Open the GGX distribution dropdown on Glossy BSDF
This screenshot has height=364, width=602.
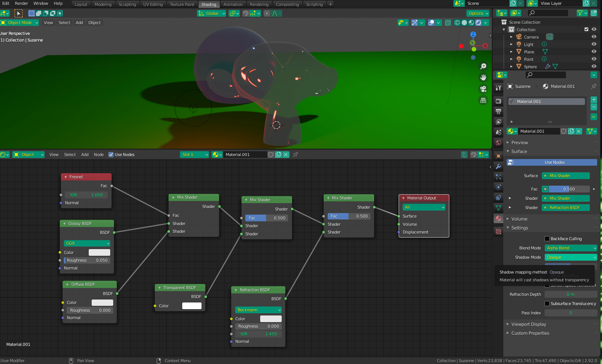[x=86, y=243]
